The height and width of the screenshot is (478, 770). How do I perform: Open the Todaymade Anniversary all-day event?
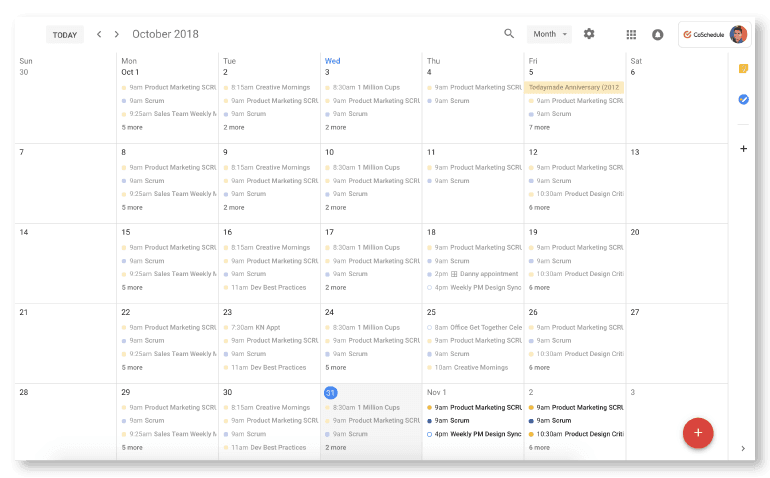click(x=574, y=87)
